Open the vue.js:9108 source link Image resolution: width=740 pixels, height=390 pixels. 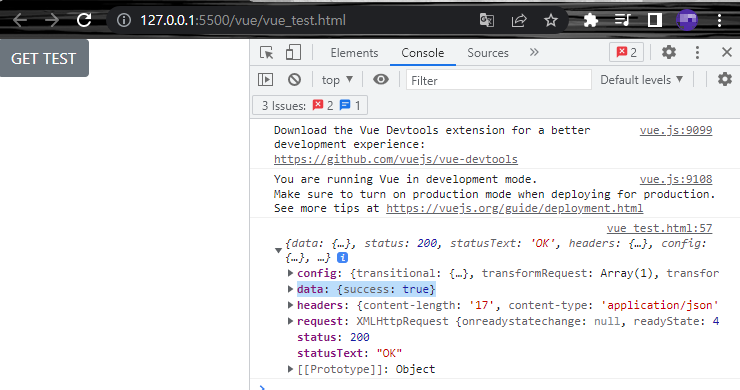pos(675,179)
